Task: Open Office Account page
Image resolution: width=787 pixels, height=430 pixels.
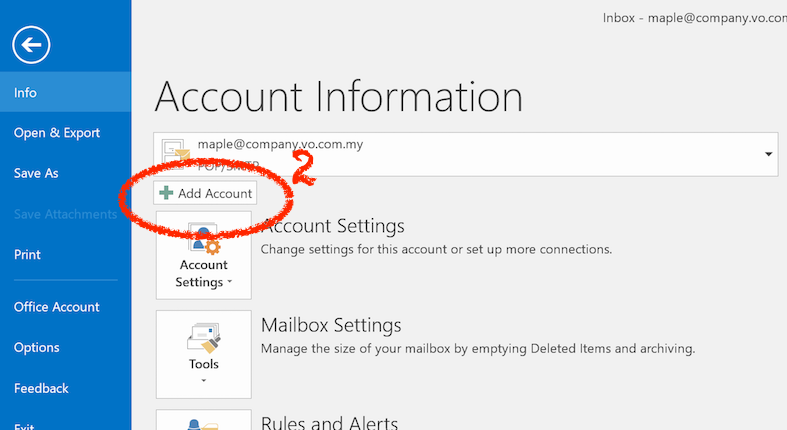Action: (x=57, y=307)
